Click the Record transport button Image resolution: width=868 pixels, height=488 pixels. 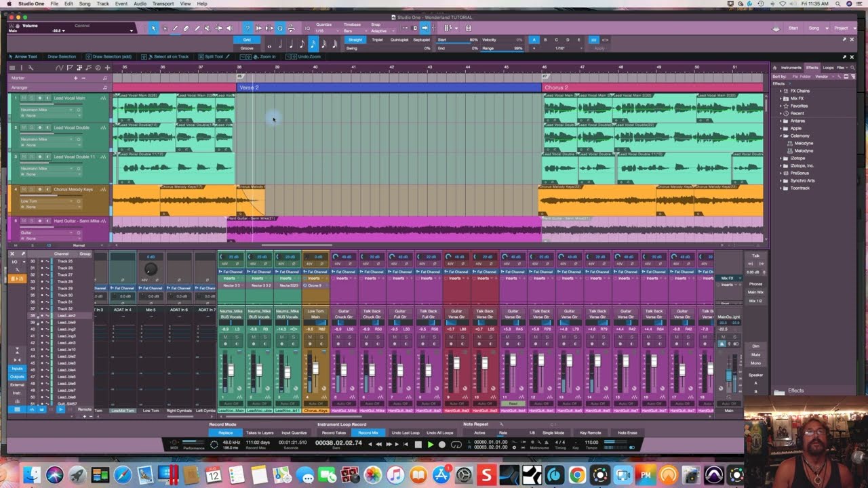[x=442, y=445]
